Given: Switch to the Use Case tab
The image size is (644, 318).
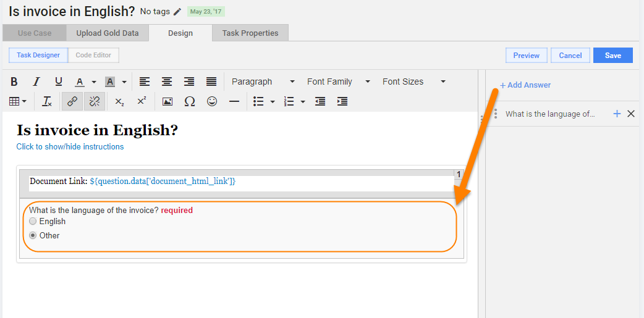Looking at the screenshot, I should coord(35,33).
